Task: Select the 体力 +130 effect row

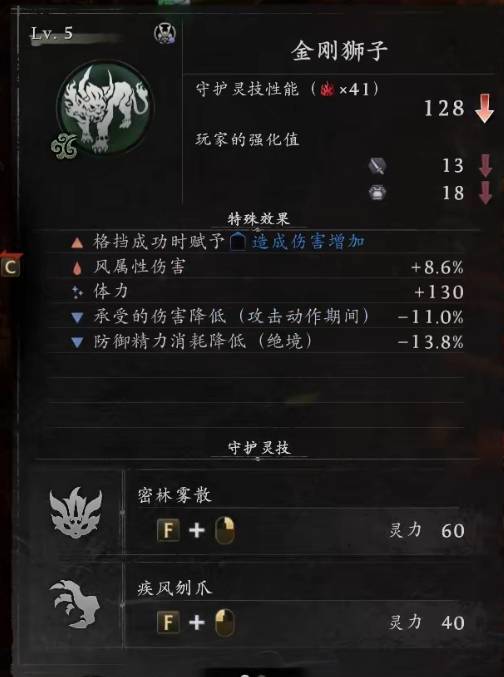Action: point(268,292)
